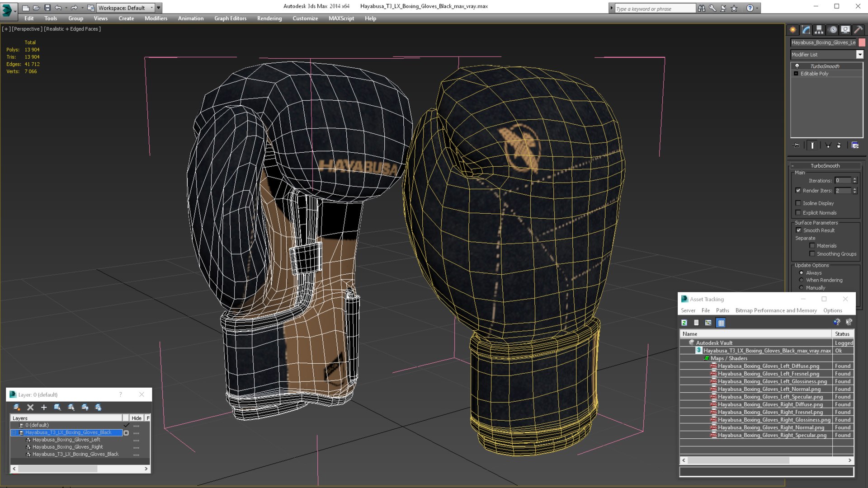Image resolution: width=868 pixels, height=488 pixels.
Task: Toggle the Smooth Result checkbox
Action: point(798,230)
